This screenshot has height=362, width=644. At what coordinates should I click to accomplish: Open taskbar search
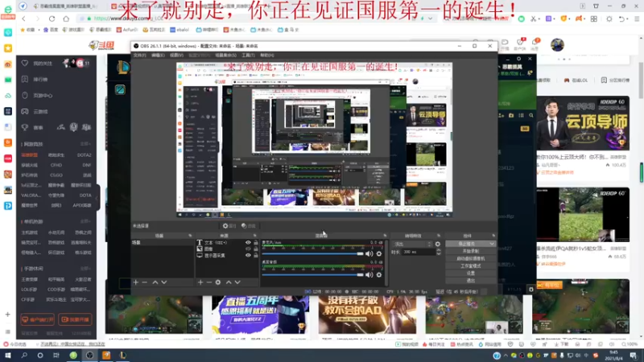click(24, 356)
